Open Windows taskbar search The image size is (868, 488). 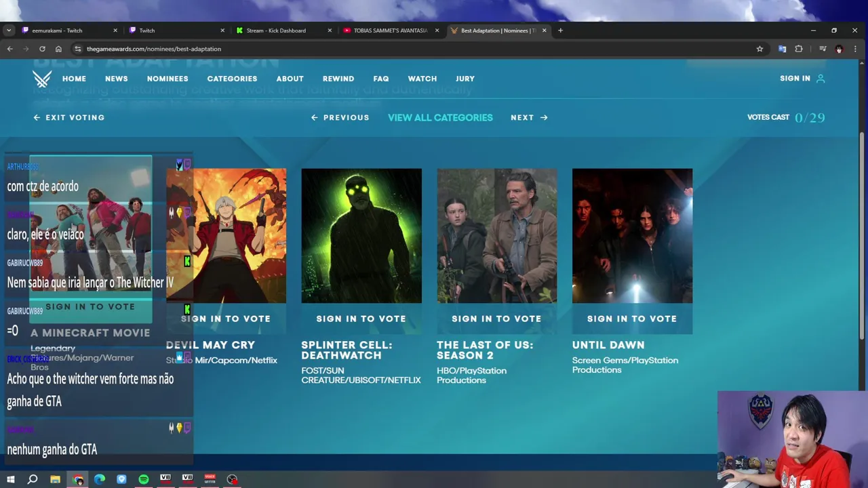(x=32, y=479)
